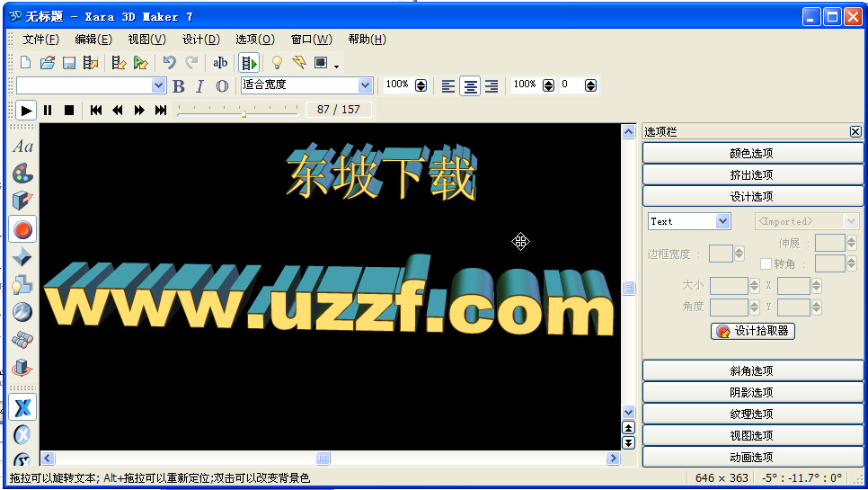The width and height of the screenshot is (868, 490).
Task: Stop the animation
Action: pos(68,111)
